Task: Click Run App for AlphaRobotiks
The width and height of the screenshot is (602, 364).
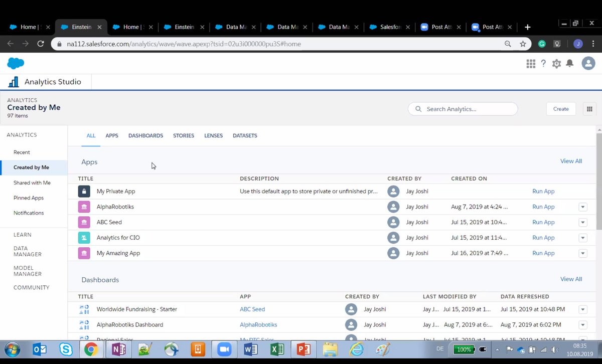Action: [x=543, y=207]
